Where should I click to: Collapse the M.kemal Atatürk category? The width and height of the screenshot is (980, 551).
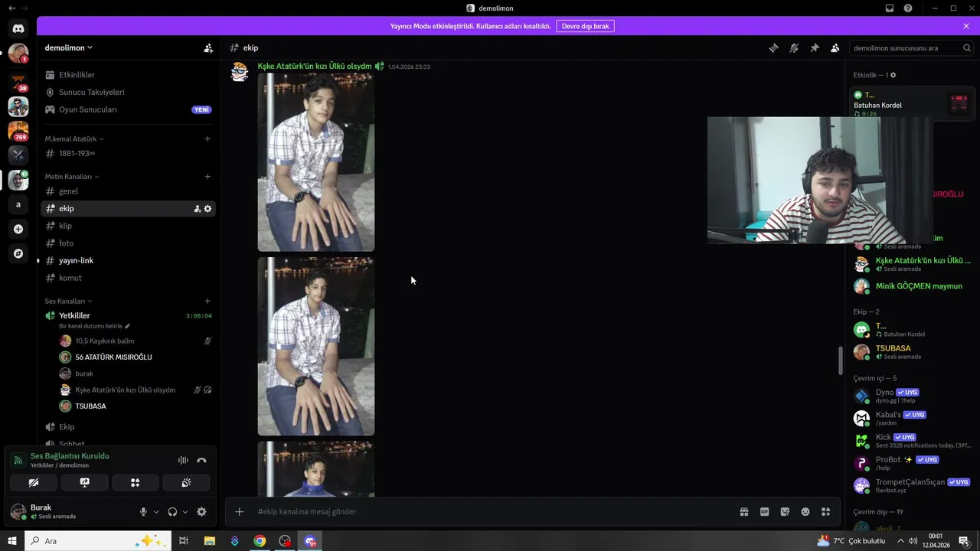point(74,139)
